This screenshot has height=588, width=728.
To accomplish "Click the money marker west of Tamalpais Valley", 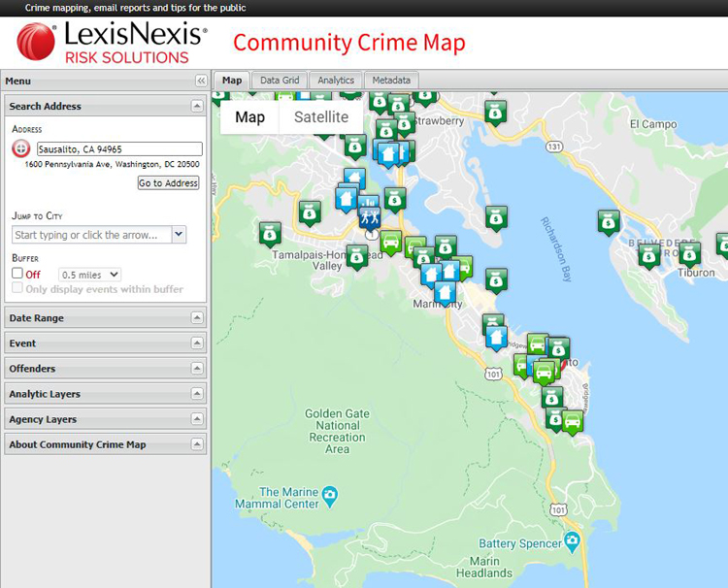I will pyautogui.click(x=270, y=234).
